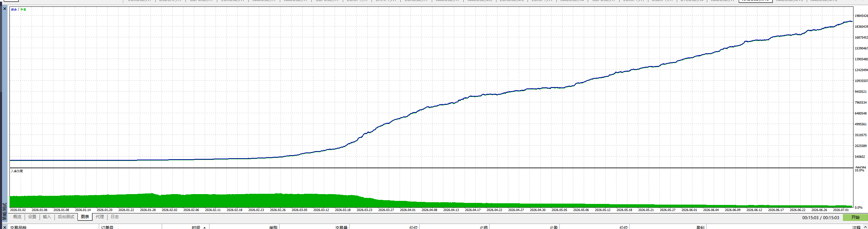The image size is (868, 229).
Task: Select the 图表 graph tab
Action: coord(85,217)
